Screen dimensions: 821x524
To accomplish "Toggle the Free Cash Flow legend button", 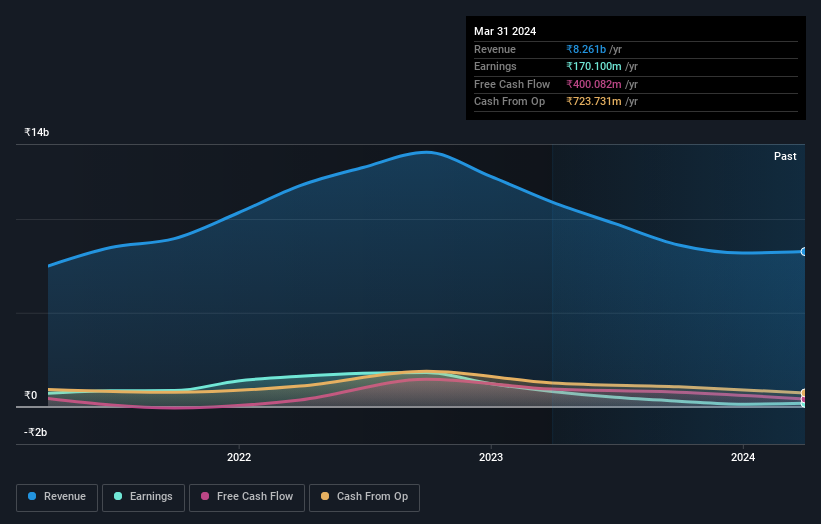I will click(247, 497).
